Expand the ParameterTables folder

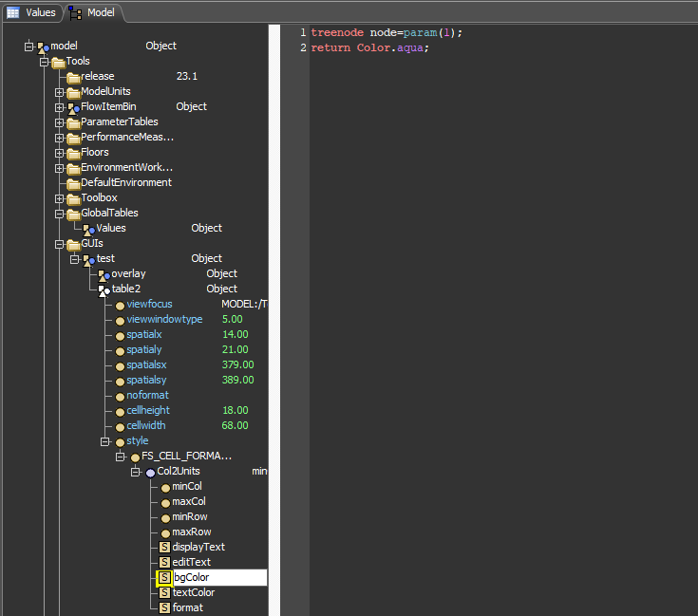(59, 122)
